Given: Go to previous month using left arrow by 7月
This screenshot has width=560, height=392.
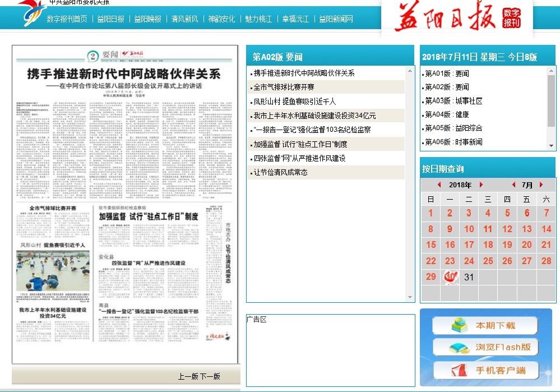Looking at the screenshot, I should (513, 185).
